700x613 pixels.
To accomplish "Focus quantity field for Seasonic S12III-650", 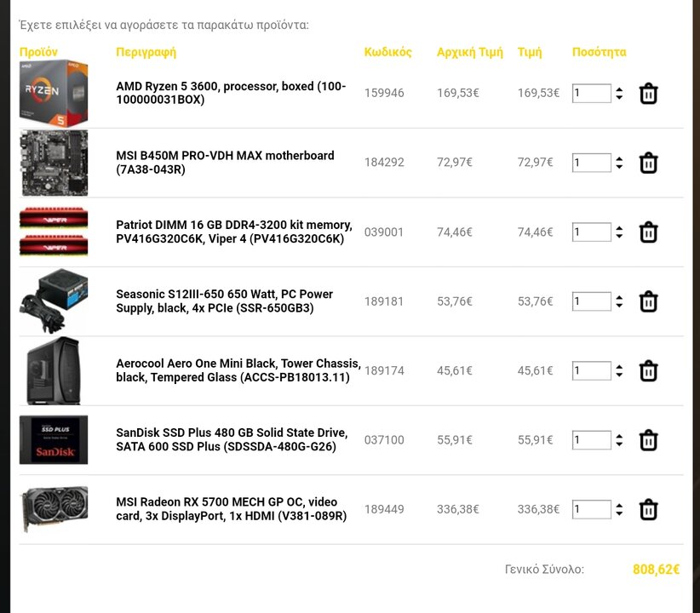I will pyautogui.click(x=592, y=301).
